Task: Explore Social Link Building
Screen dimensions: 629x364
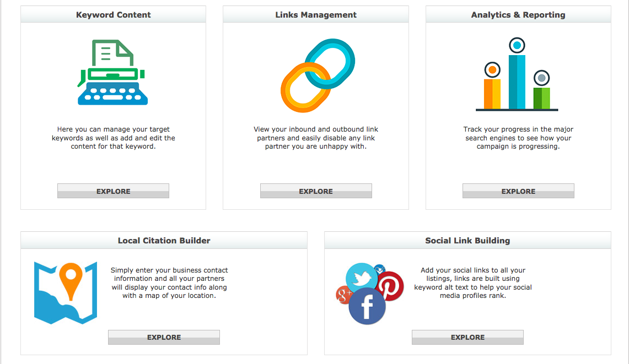Action: click(x=467, y=337)
